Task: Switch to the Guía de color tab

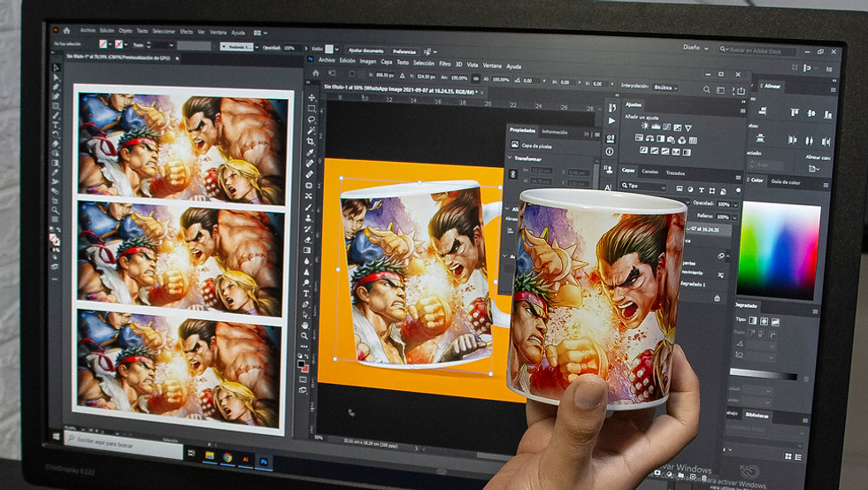Action: pos(786,182)
